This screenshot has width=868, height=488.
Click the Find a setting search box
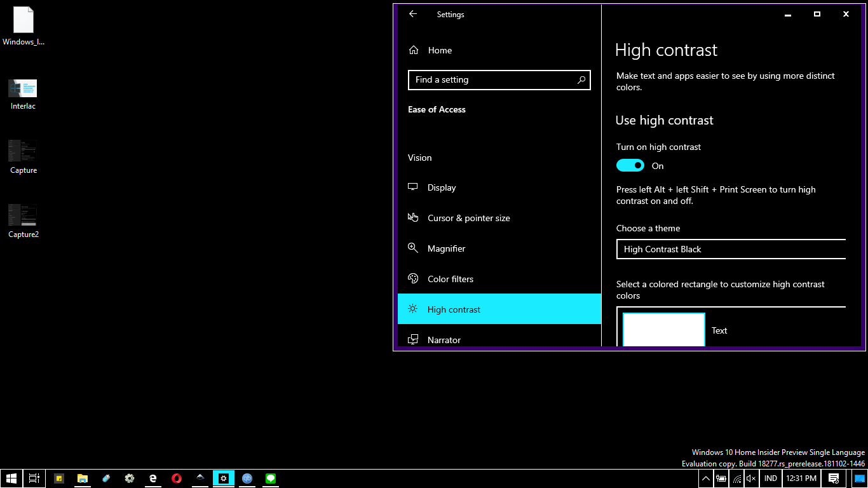point(492,80)
